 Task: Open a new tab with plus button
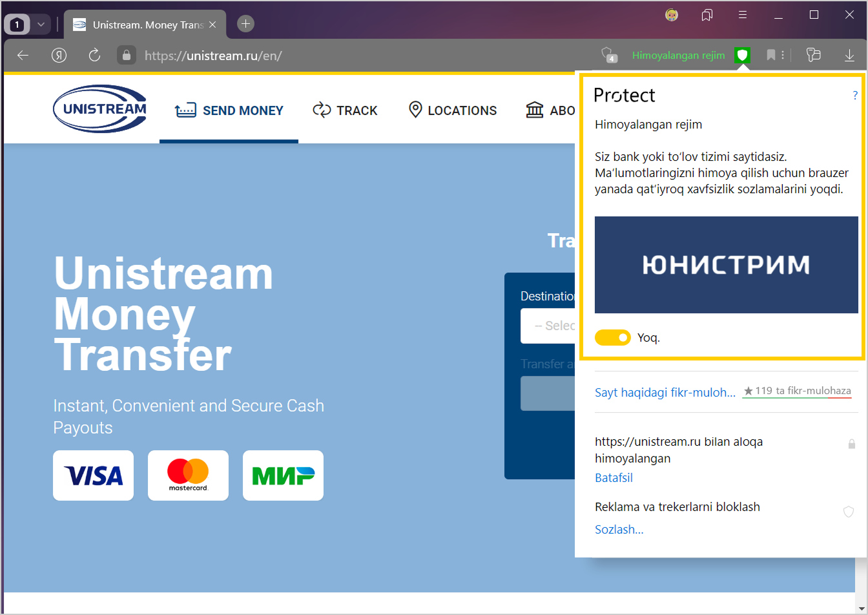pos(245,24)
